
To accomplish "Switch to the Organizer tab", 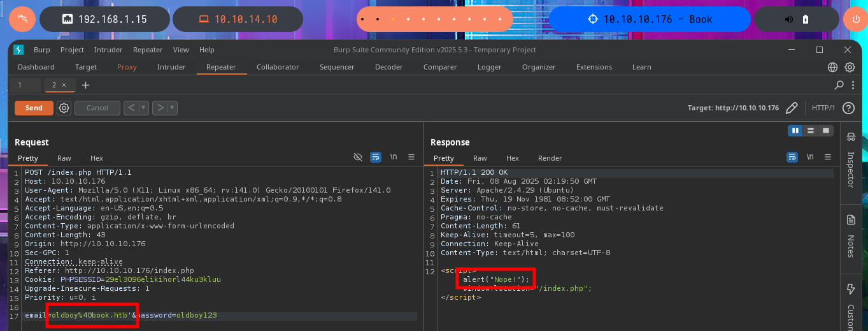I will (x=539, y=67).
